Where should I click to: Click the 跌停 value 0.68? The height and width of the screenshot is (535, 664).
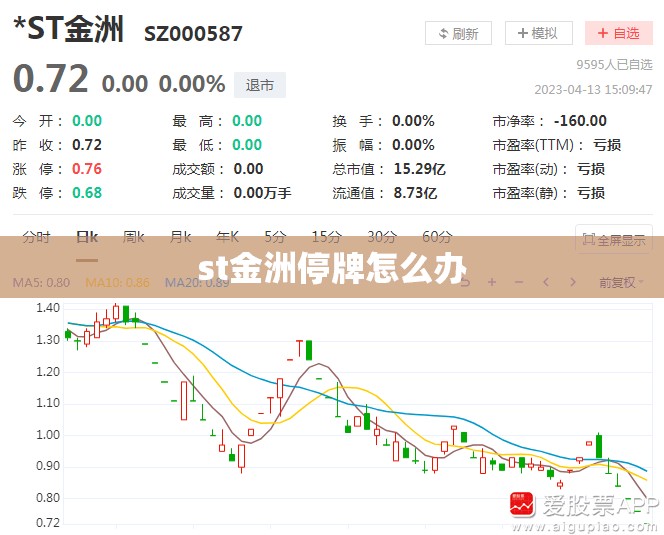(87, 193)
